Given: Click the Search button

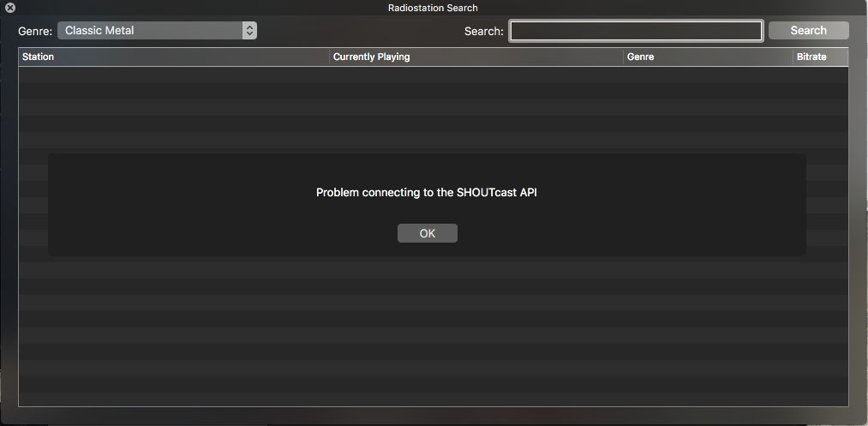Looking at the screenshot, I should (808, 31).
